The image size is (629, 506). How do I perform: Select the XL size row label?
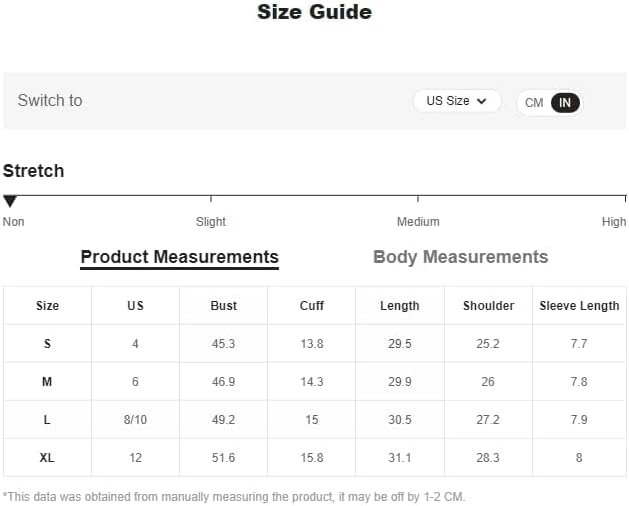(x=47, y=457)
